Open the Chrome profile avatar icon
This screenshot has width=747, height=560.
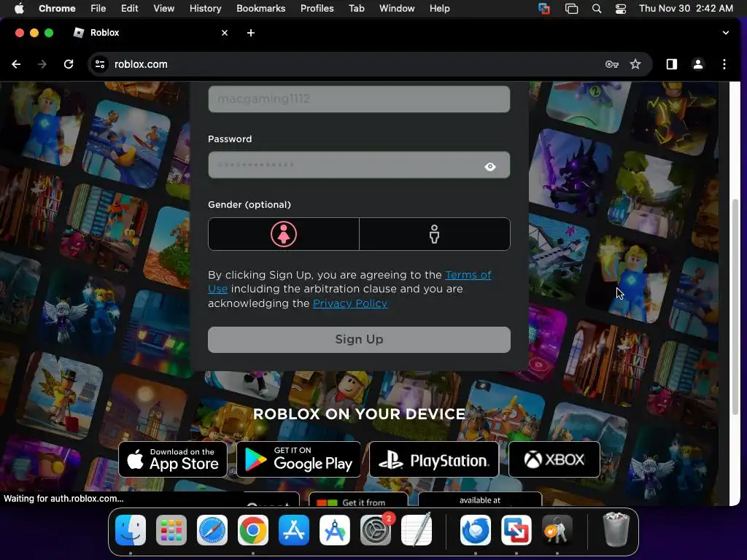tap(698, 64)
